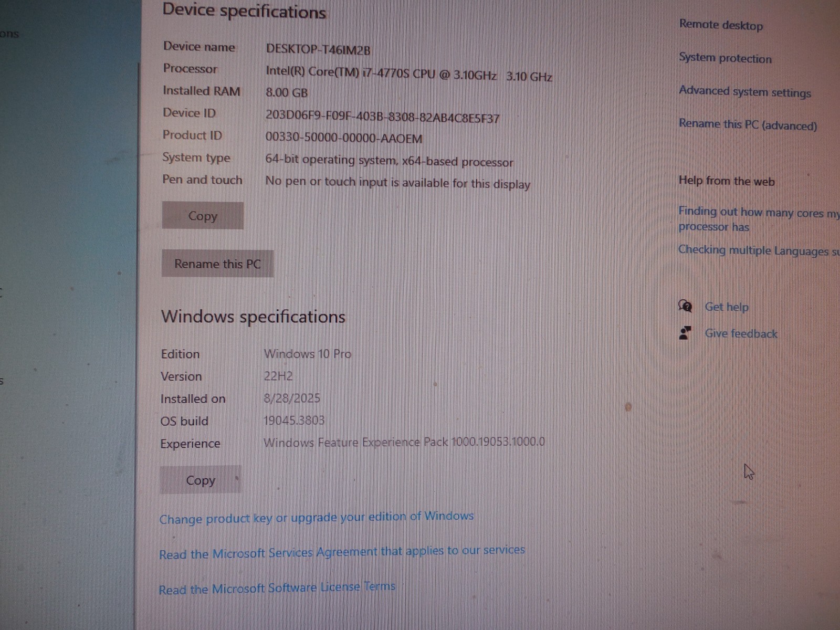This screenshot has height=630, width=840.
Task: Click the Help from the web heading
Action: click(x=727, y=181)
